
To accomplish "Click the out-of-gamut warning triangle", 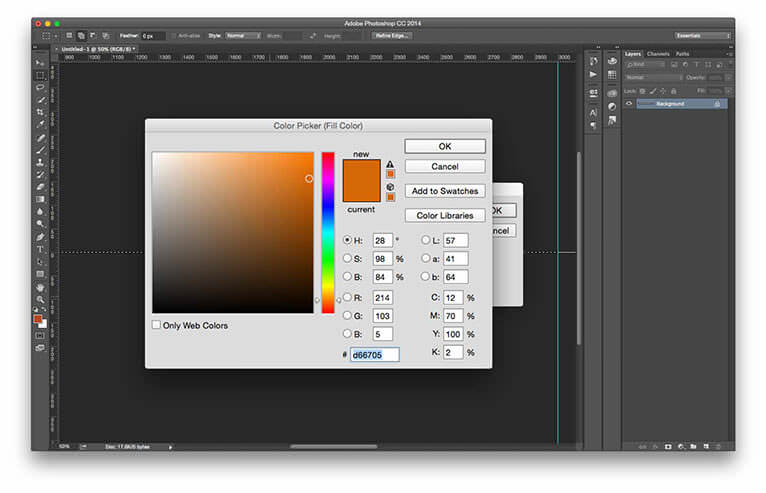I will (x=390, y=164).
